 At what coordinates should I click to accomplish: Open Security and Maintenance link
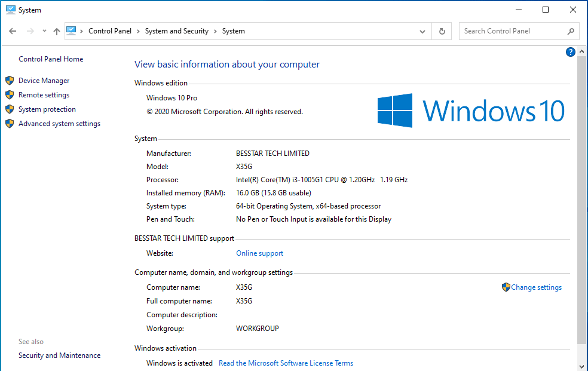point(60,355)
